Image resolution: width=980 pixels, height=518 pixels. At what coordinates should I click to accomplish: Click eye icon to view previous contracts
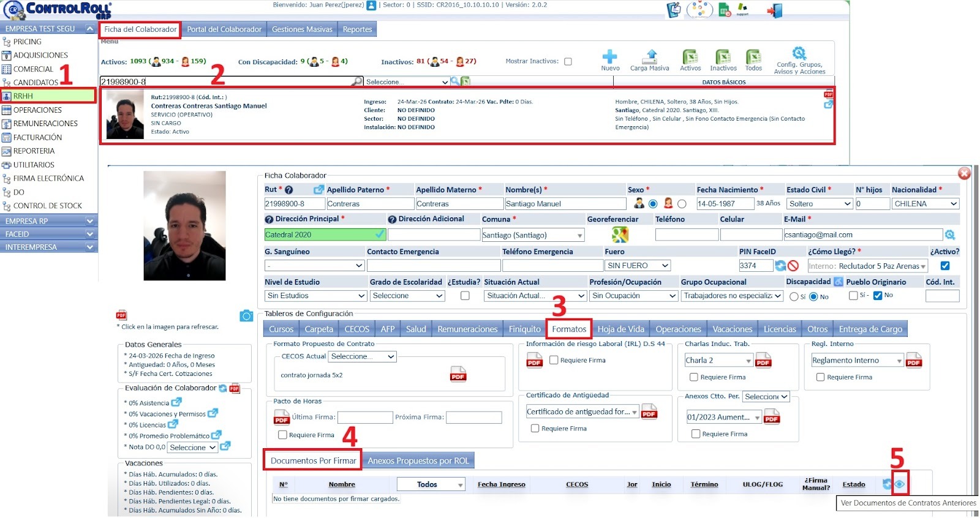coord(899,484)
